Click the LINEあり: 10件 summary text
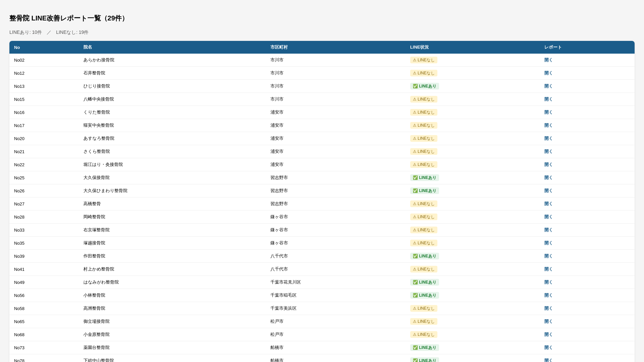Screen dimensions: 644x362 point(25,32)
